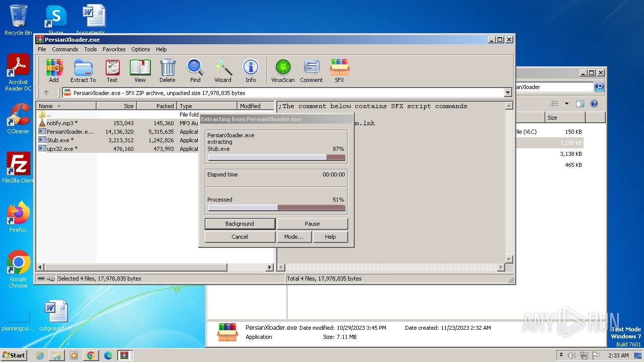
Task: Click the Comment toolbar icon
Action: [311, 71]
